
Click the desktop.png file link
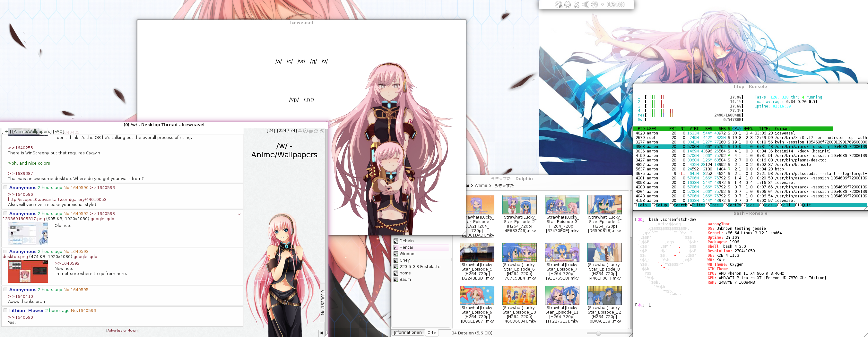(15, 256)
